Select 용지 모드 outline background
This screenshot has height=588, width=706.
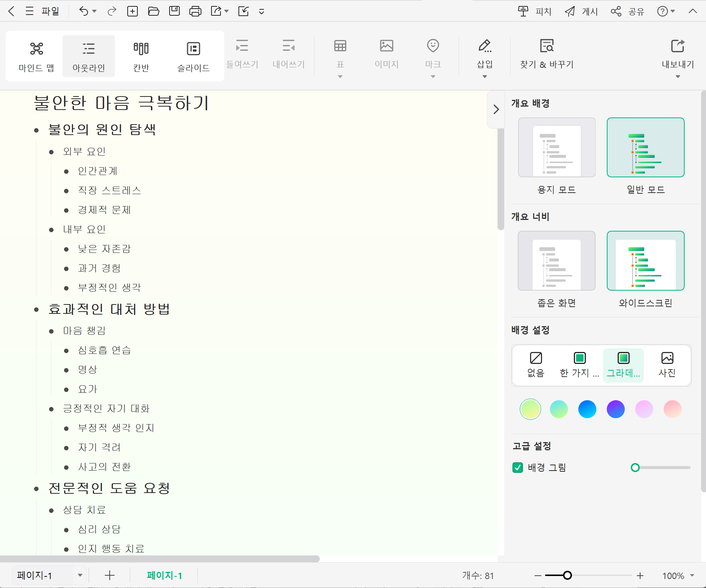pyautogui.click(x=557, y=147)
